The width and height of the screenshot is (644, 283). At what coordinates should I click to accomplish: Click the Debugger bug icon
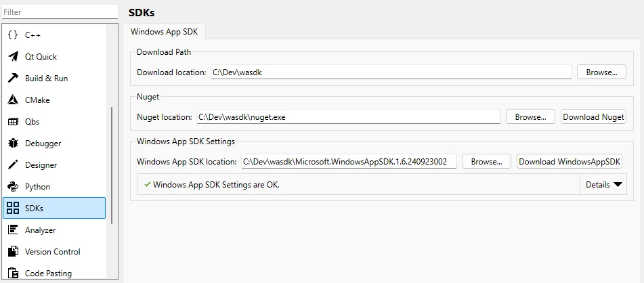[x=13, y=144]
